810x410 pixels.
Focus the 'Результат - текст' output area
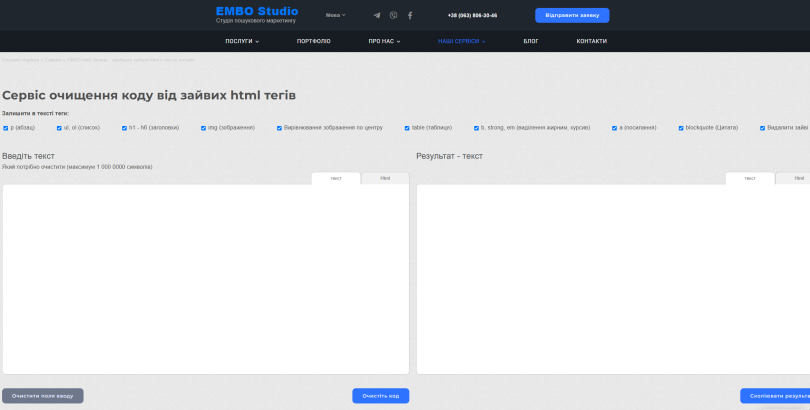[613, 279]
